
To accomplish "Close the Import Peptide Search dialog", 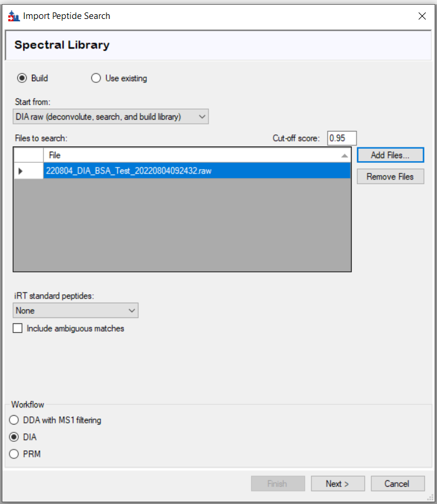I will (x=422, y=16).
